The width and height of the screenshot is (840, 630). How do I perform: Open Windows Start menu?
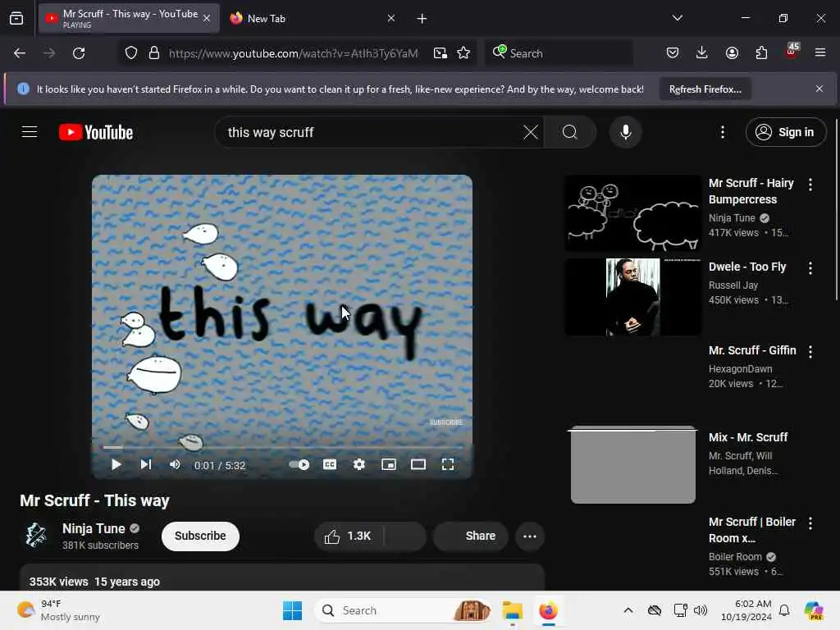coord(293,610)
